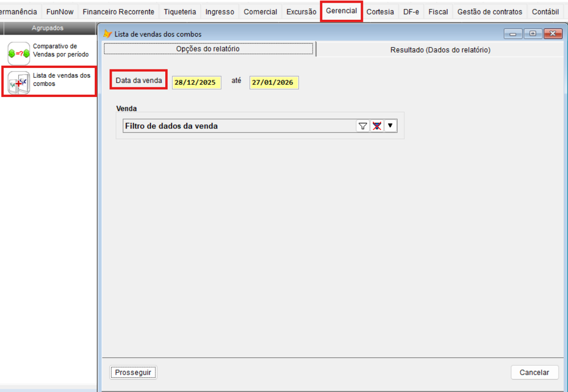The height and width of the screenshot is (392, 568).
Task: Open the Excursão tab
Action: tap(301, 12)
